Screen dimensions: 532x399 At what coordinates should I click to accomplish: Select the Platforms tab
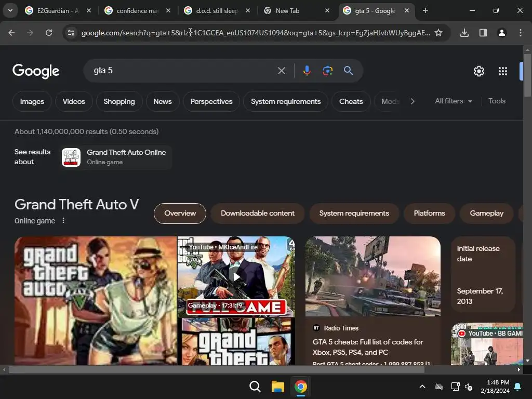429,213
